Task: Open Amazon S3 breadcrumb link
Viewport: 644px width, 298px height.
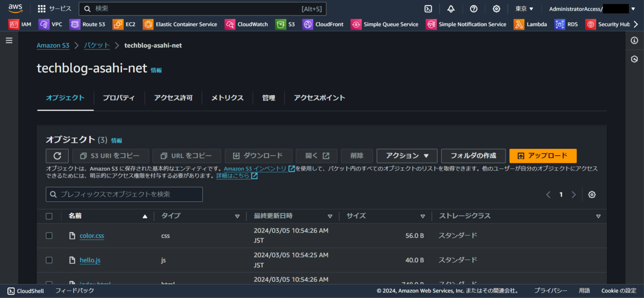Action: coord(53,46)
